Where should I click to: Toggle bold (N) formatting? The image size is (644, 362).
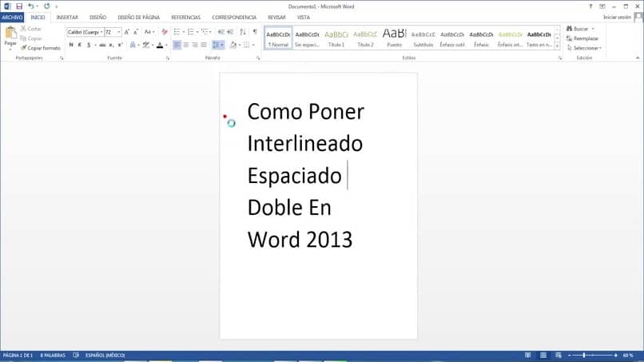tap(70, 45)
